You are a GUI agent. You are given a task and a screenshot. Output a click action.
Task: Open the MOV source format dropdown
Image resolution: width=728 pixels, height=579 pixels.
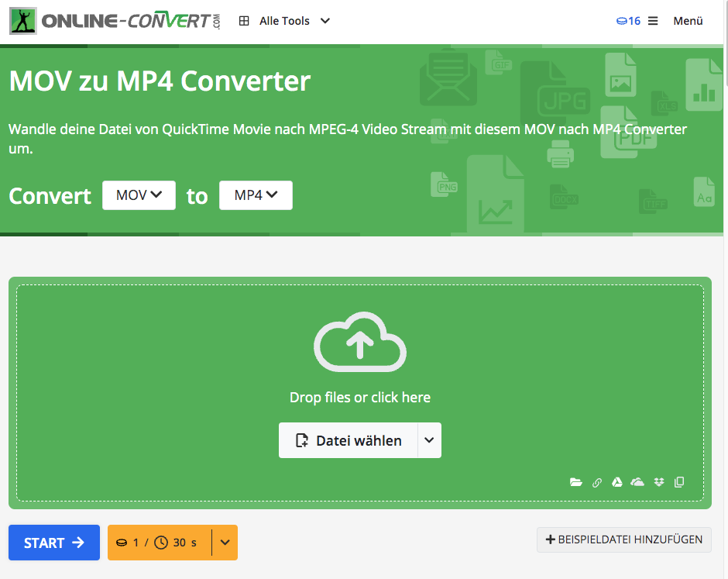139,195
